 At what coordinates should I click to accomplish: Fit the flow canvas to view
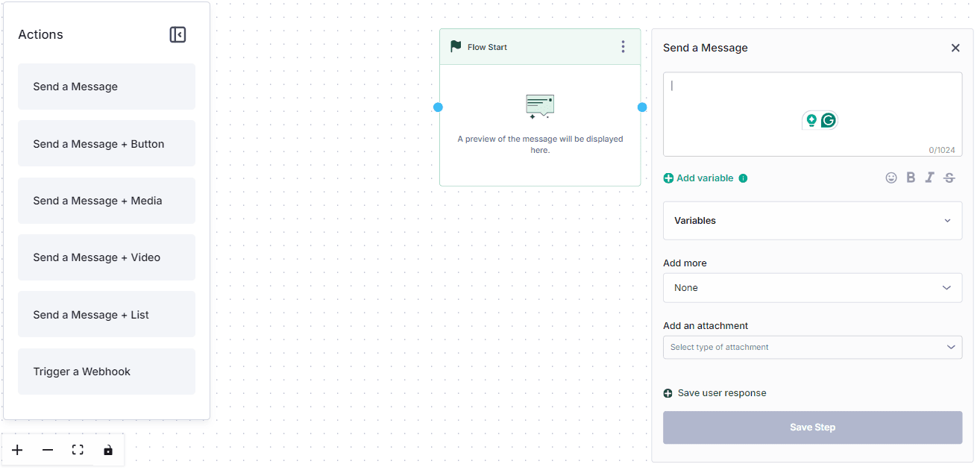[x=78, y=450]
